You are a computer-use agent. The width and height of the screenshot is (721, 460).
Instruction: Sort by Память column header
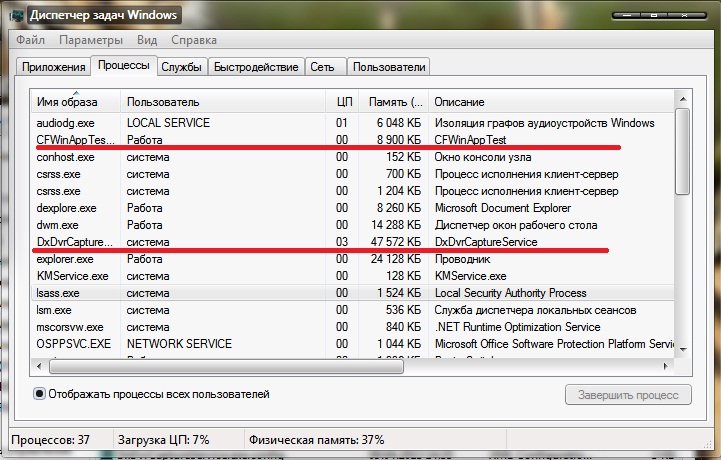pyautogui.click(x=394, y=102)
